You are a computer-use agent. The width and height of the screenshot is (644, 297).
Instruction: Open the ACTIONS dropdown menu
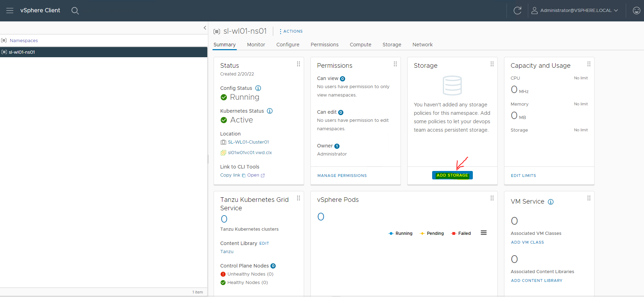point(291,31)
